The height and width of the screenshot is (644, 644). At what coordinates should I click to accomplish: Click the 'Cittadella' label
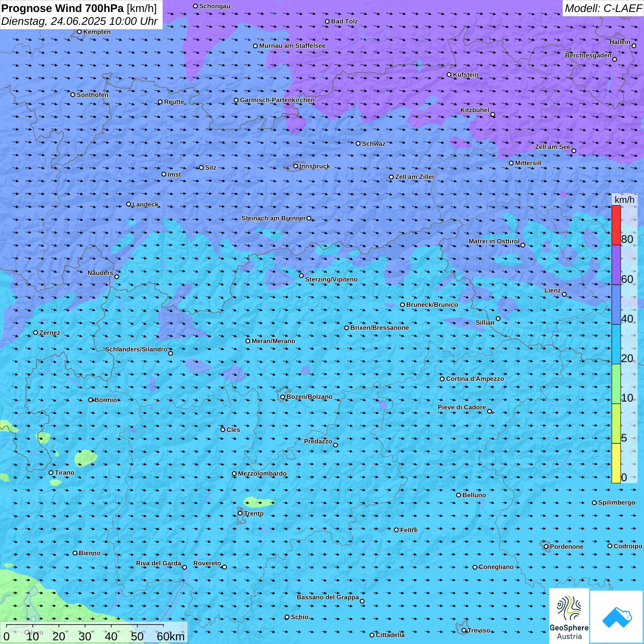[390, 635]
